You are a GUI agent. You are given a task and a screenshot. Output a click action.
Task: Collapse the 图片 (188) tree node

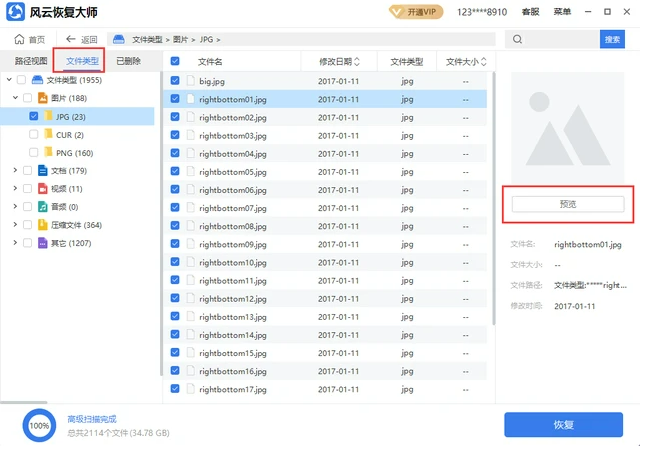click(15, 98)
